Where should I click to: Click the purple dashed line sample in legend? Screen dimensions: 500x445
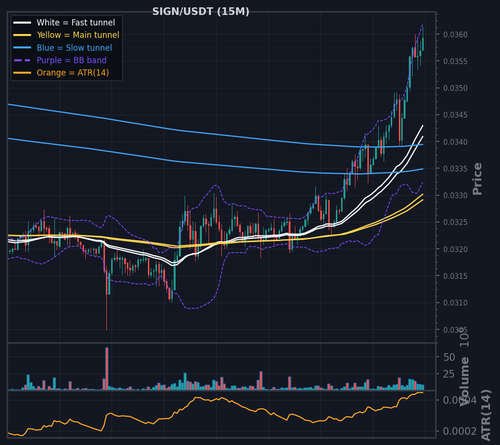22,60
